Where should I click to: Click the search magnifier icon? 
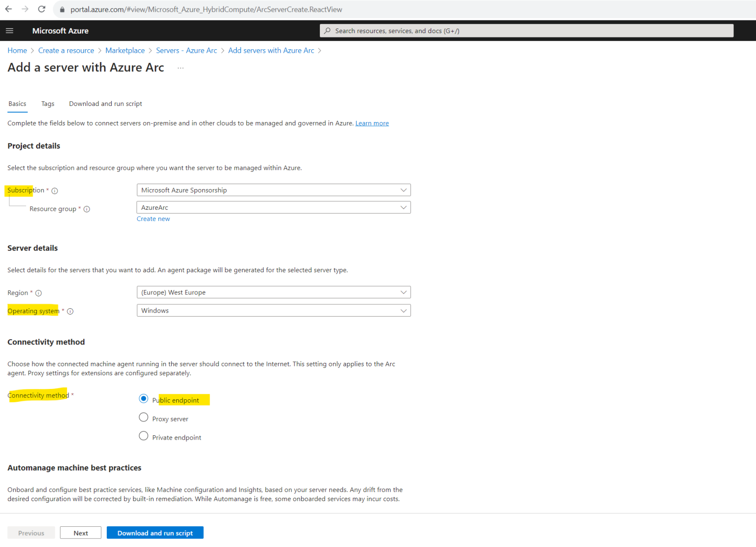point(327,31)
